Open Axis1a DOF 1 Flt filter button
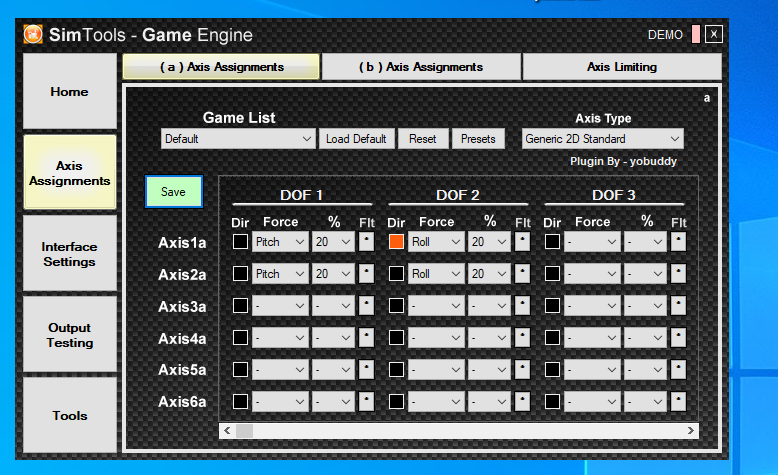This screenshot has height=475, width=778. tap(366, 242)
